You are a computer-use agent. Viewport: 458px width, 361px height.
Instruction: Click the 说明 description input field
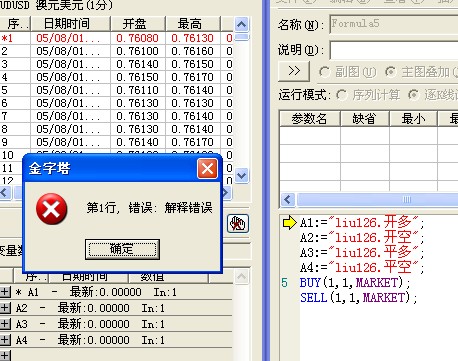(x=394, y=50)
